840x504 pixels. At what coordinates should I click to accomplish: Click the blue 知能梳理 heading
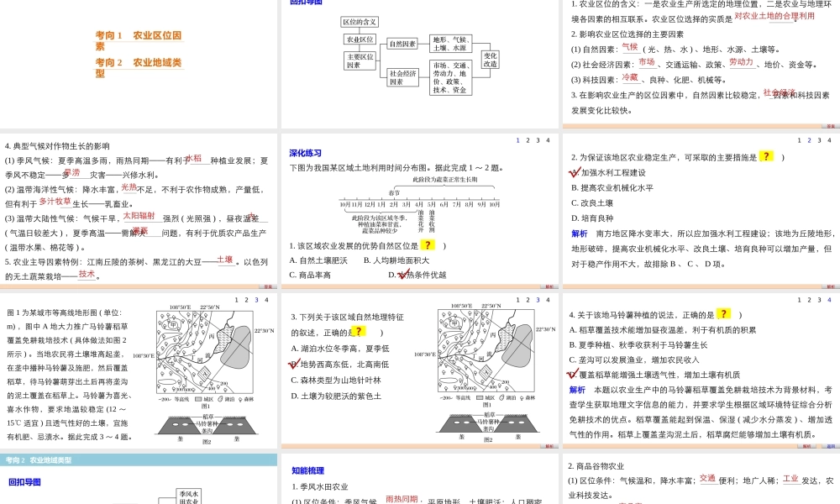(308, 470)
